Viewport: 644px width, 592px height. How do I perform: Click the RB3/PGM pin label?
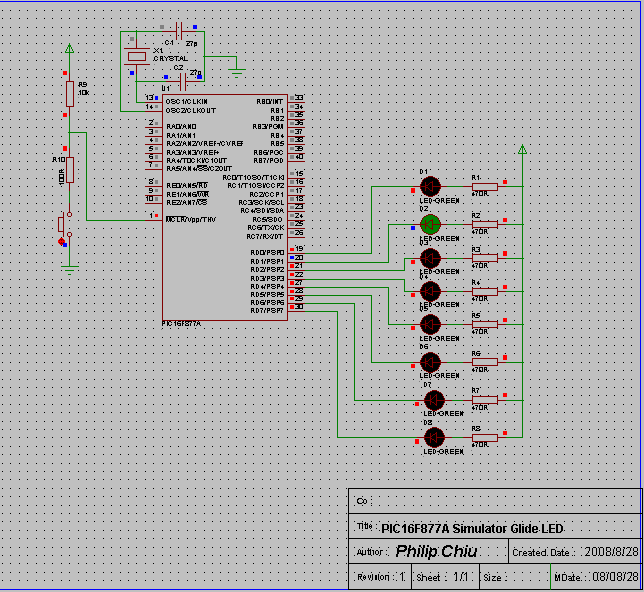(x=268, y=127)
